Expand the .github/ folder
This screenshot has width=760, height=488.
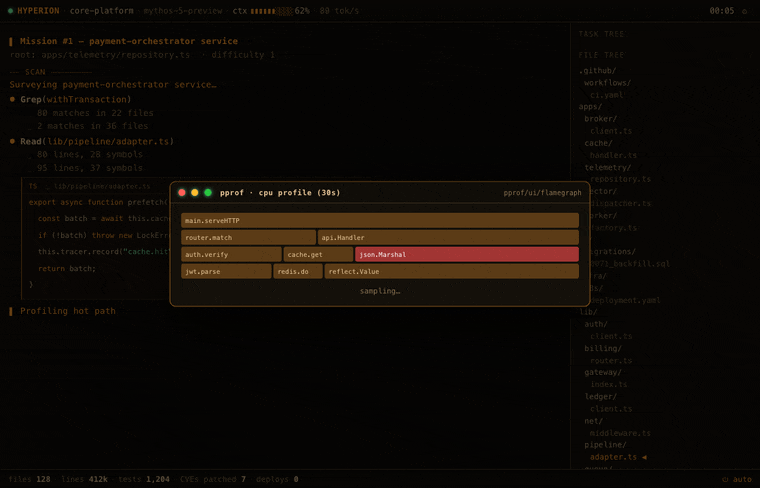point(597,71)
